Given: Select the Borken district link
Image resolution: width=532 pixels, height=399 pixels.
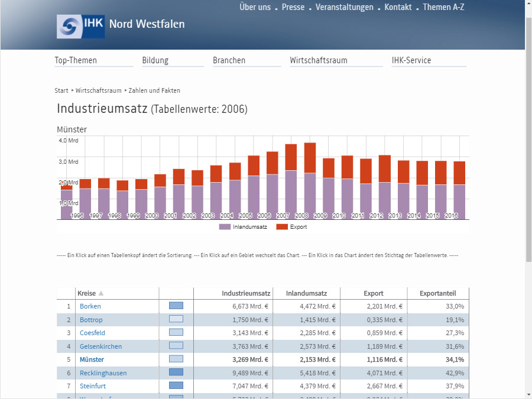Looking at the screenshot, I should 90,306.
